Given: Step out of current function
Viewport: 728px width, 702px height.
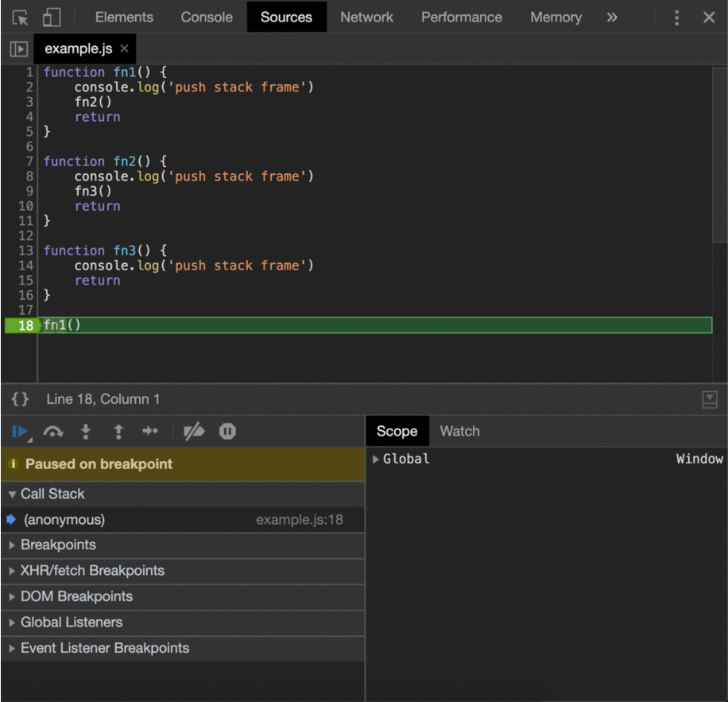Looking at the screenshot, I should (x=118, y=432).
